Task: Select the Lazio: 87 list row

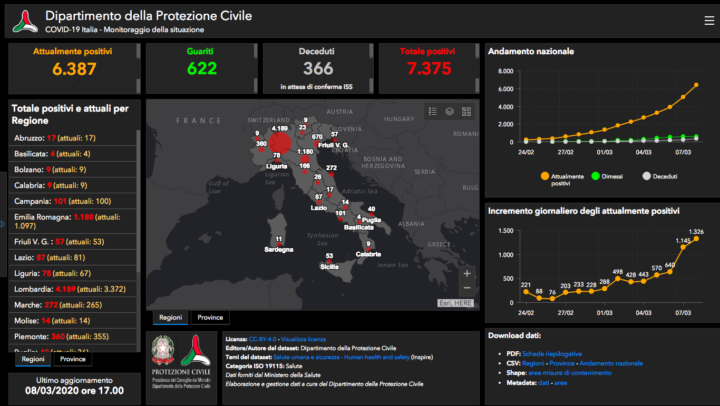Action: click(73, 257)
